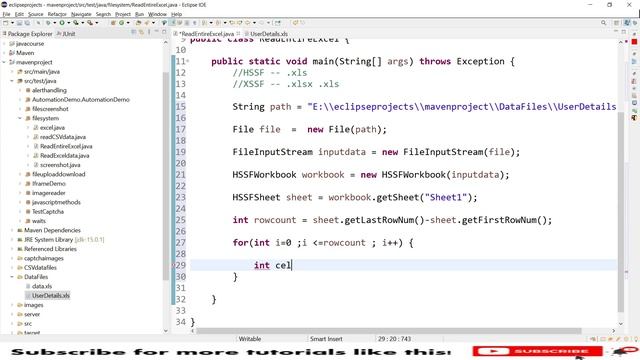Click the Save toolbar icon
Viewport: 640px width, 360px height.
click(19, 23)
